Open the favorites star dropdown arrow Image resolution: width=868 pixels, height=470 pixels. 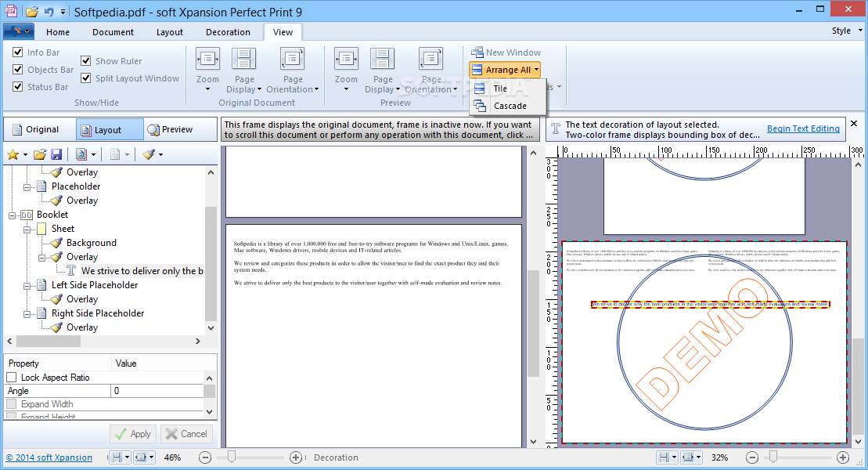point(25,155)
